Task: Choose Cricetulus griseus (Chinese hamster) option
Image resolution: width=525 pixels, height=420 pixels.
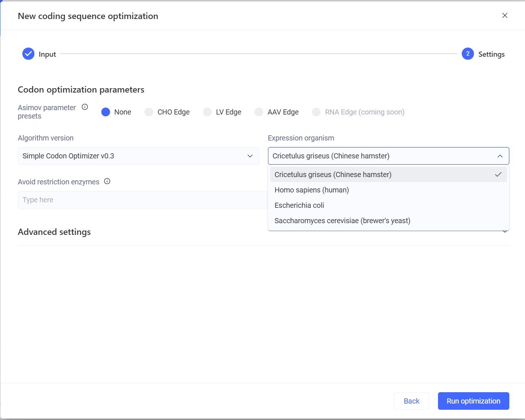Action: [x=388, y=175]
